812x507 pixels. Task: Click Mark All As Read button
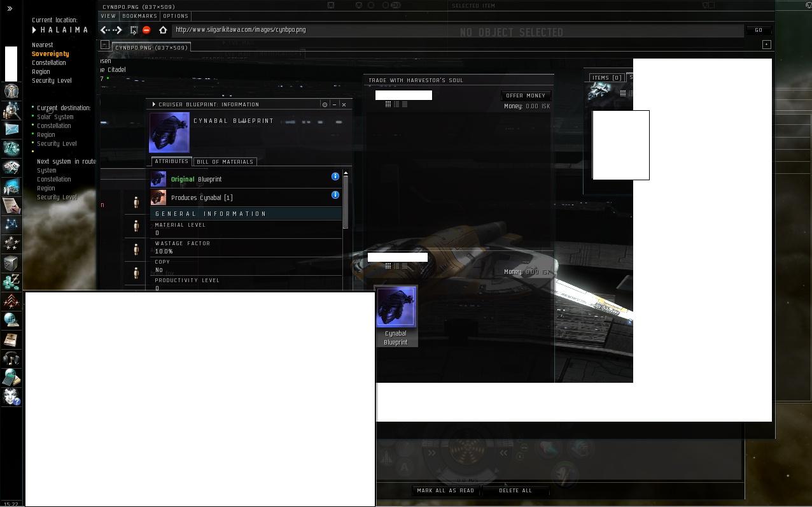[x=445, y=490]
